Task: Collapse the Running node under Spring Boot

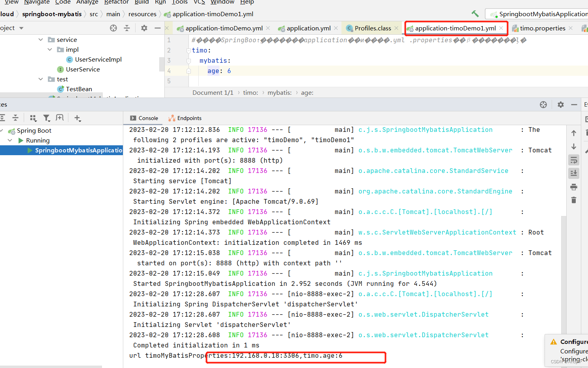Action: coord(10,140)
